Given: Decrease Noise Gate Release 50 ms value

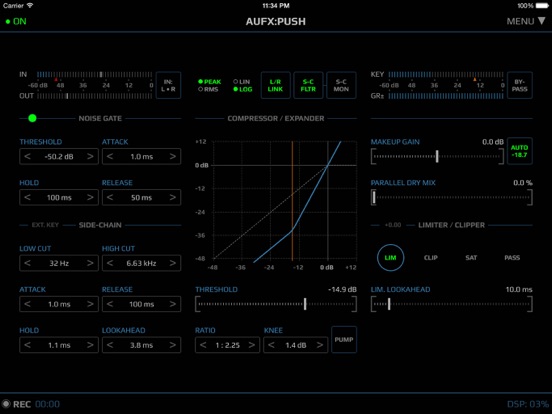Looking at the screenshot, I should pyautogui.click(x=110, y=197).
